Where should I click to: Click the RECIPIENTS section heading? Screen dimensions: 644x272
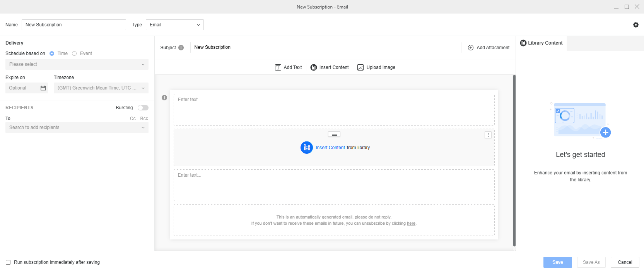[x=19, y=108]
